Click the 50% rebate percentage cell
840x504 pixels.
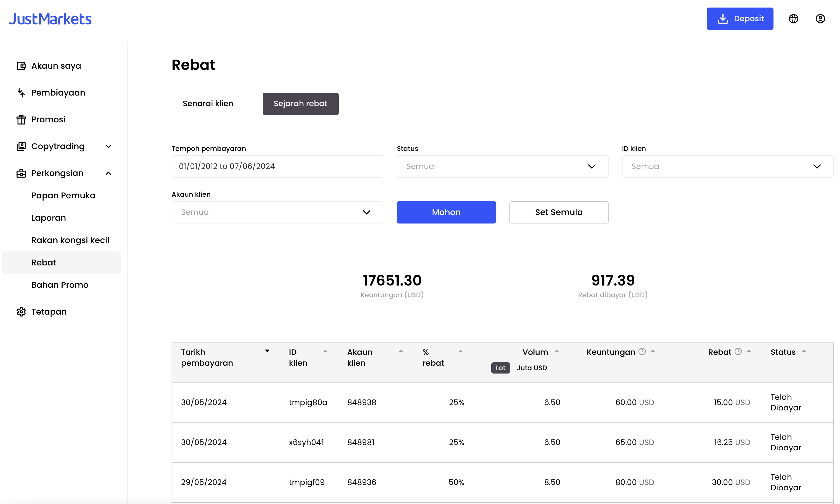tap(456, 482)
